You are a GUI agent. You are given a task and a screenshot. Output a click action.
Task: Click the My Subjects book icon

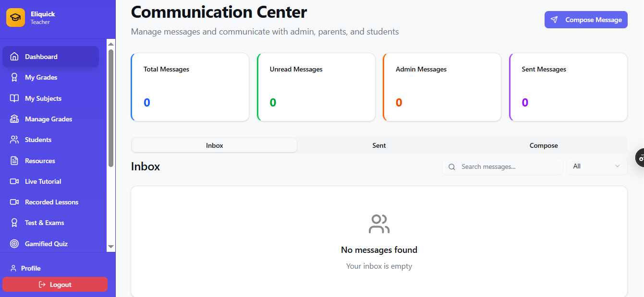click(14, 98)
